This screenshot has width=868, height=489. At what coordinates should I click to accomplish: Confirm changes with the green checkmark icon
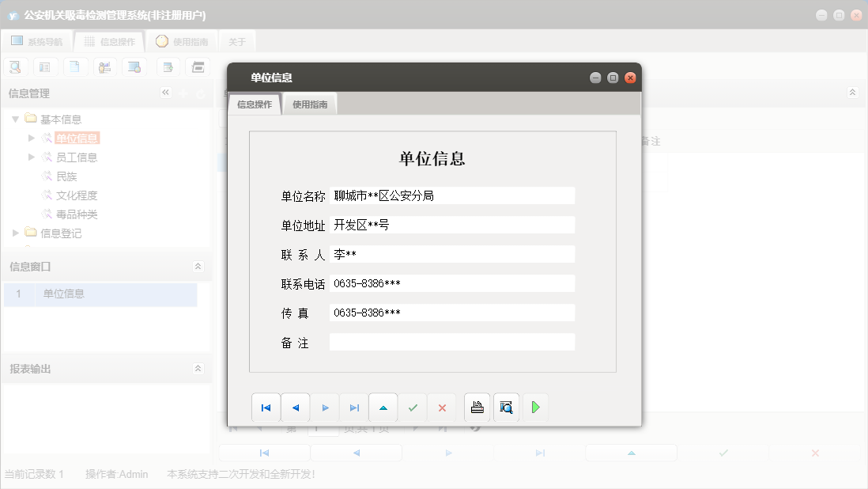pyautogui.click(x=413, y=407)
